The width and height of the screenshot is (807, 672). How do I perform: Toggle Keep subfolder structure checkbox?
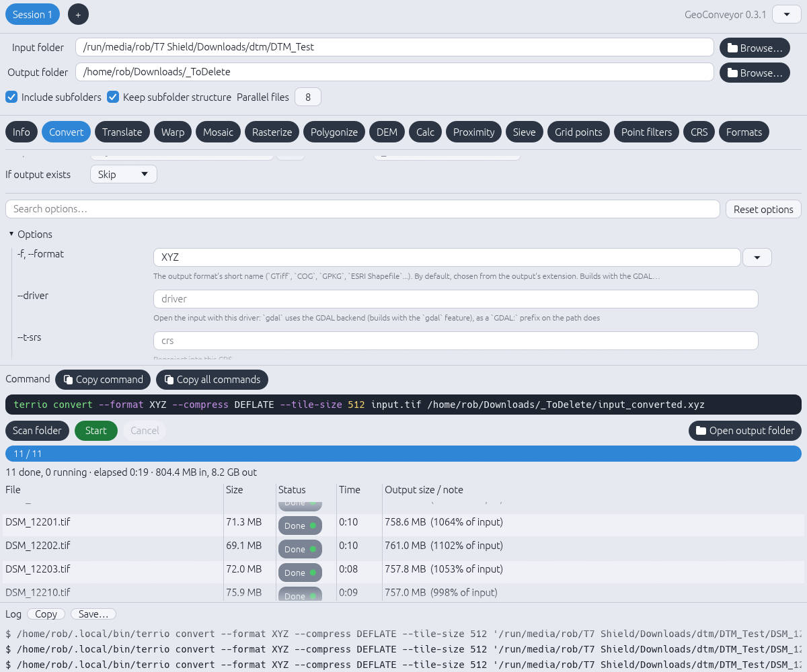pos(113,97)
